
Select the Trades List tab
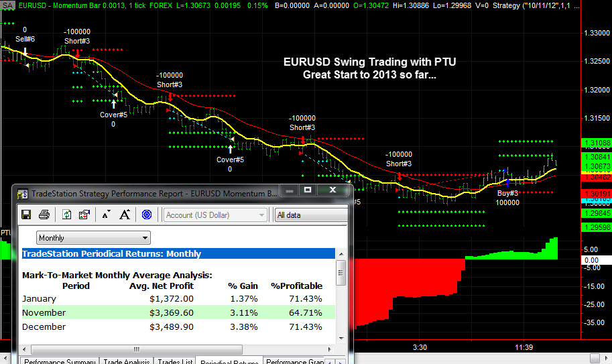[x=174, y=362]
